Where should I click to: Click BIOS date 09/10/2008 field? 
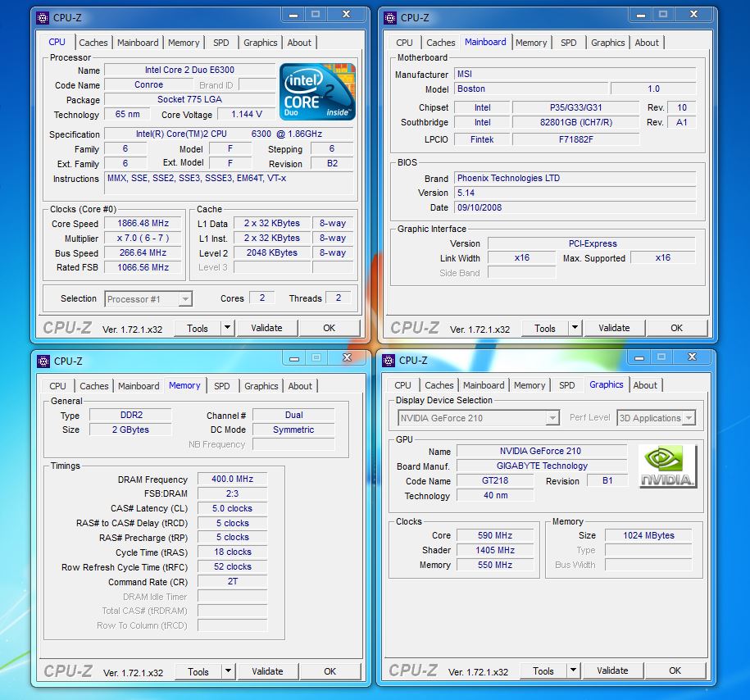click(575, 207)
